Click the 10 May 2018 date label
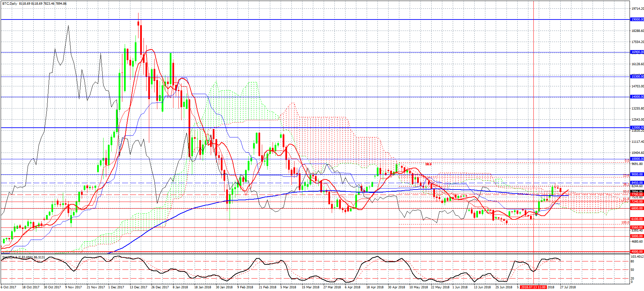This screenshot has height=291, width=644. click(418, 287)
